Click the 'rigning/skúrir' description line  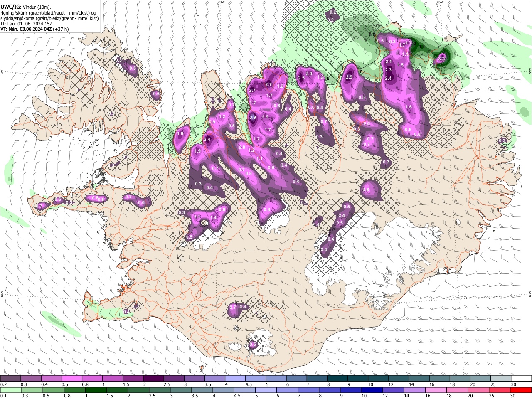(x=49, y=13)
